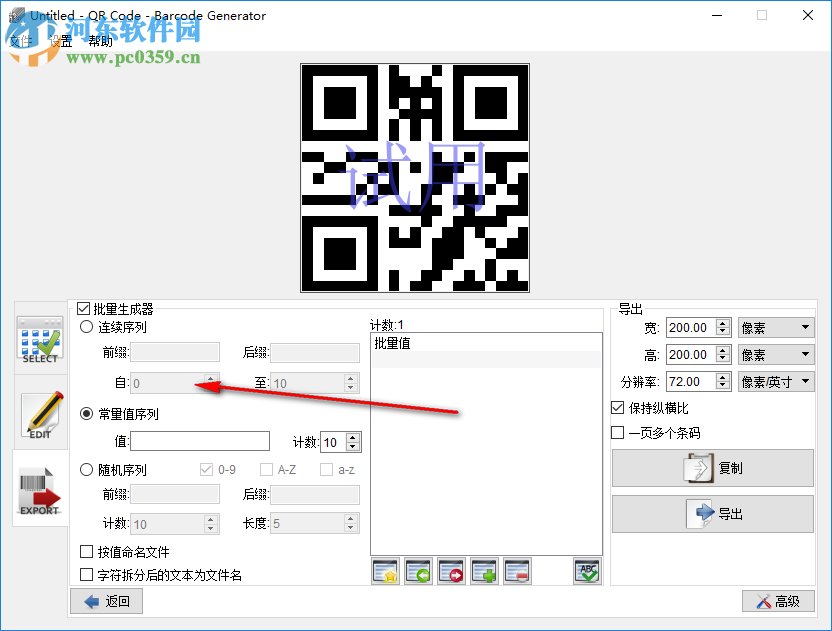Click the 导出 export button
The width and height of the screenshot is (832, 631).
(x=712, y=515)
